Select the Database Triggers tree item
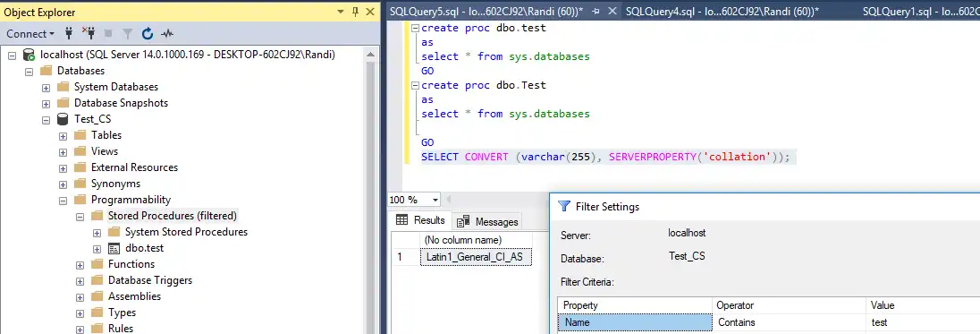The height and width of the screenshot is (334, 980). pos(150,280)
